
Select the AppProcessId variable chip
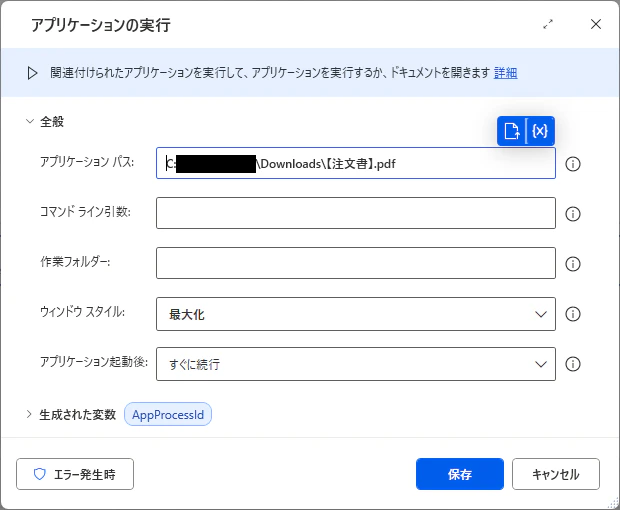tap(168, 414)
